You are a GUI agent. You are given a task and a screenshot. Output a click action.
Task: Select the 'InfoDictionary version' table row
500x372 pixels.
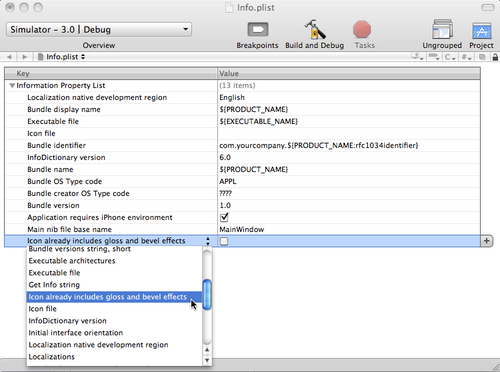tap(242, 158)
